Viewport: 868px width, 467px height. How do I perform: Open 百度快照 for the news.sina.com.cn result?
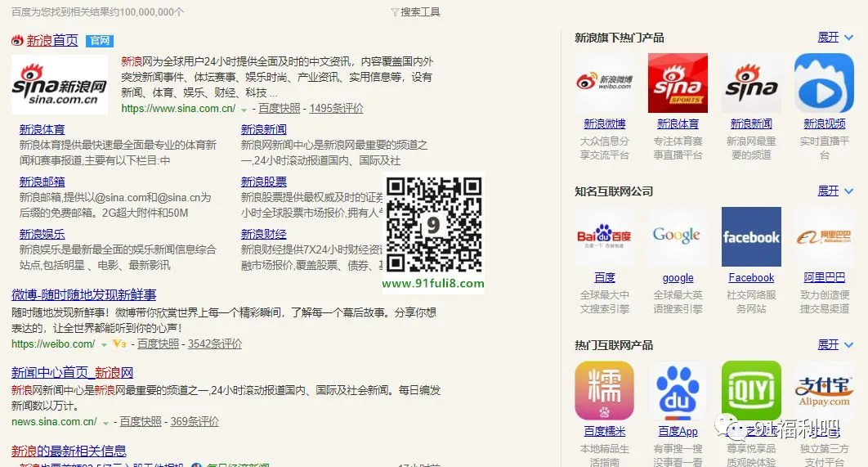(x=141, y=421)
